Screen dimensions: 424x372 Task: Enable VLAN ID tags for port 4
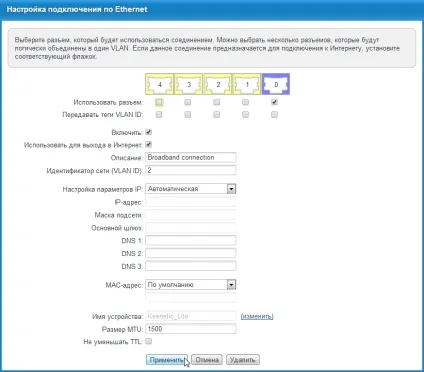click(x=159, y=115)
